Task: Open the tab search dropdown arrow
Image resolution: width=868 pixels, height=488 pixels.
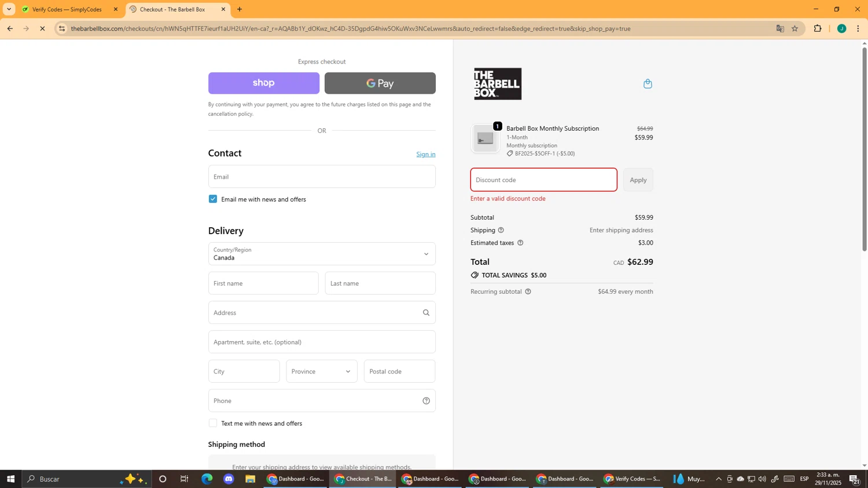Action: point(9,9)
